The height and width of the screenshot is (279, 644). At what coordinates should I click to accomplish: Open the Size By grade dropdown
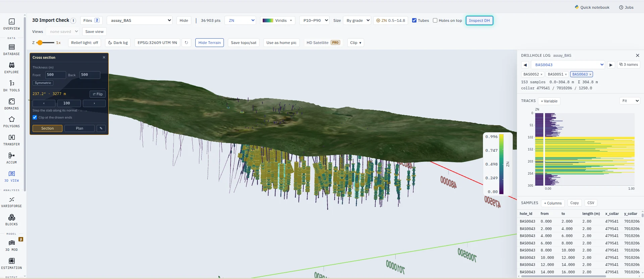coord(357,20)
